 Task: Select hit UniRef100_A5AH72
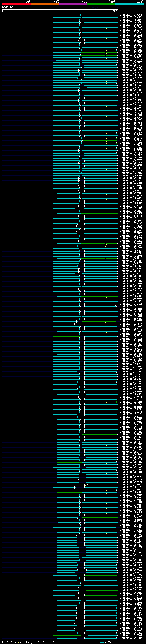click(x=131, y=103)
